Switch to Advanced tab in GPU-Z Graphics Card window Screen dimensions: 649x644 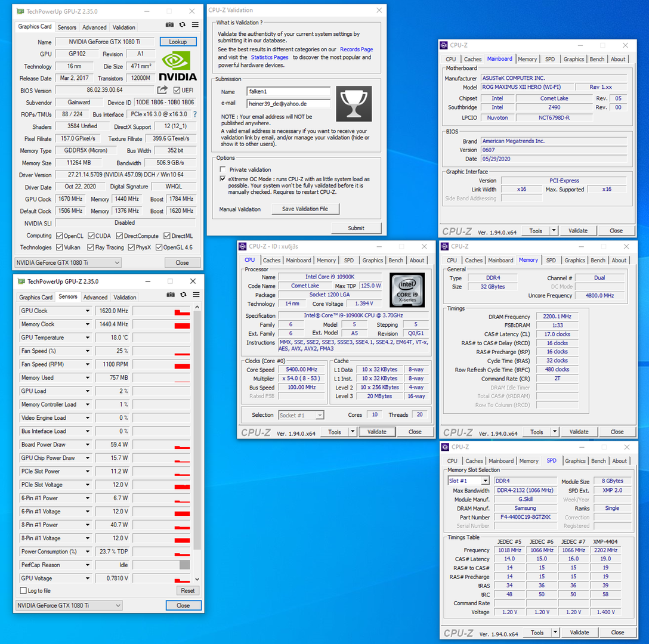coord(94,27)
